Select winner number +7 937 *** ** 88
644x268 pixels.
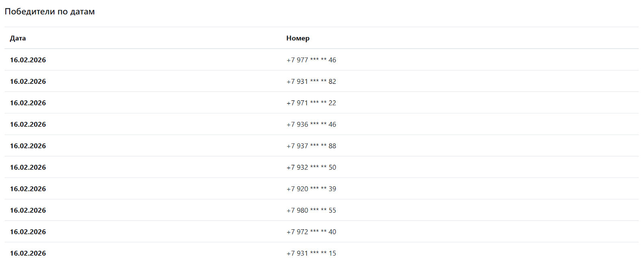(x=311, y=146)
